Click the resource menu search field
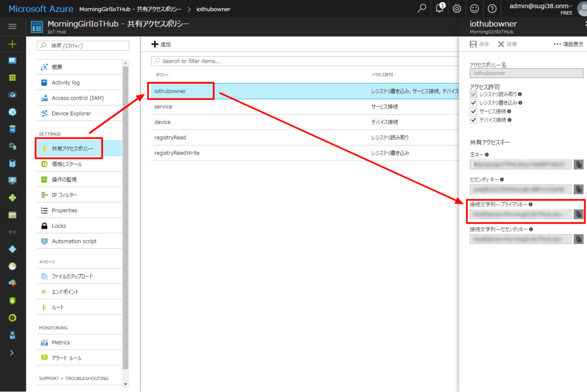The image size is (587, 392). pyautogui.click(x=83, y=46)
